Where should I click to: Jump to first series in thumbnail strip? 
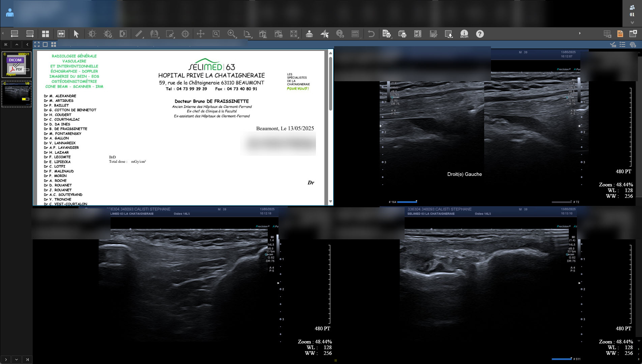(6, 44)
